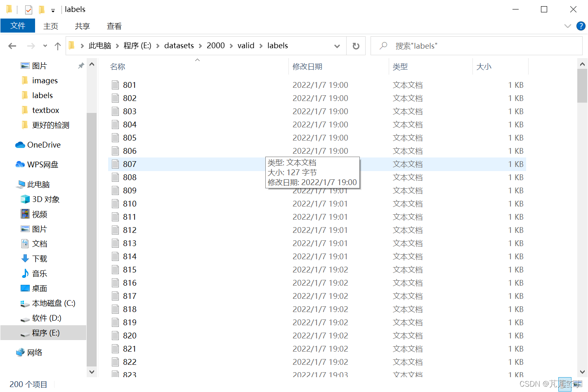Open Customize Quick Access Toolbar dropdown
Viewport: 588px width, 392px height.
[x=53, y=10]
